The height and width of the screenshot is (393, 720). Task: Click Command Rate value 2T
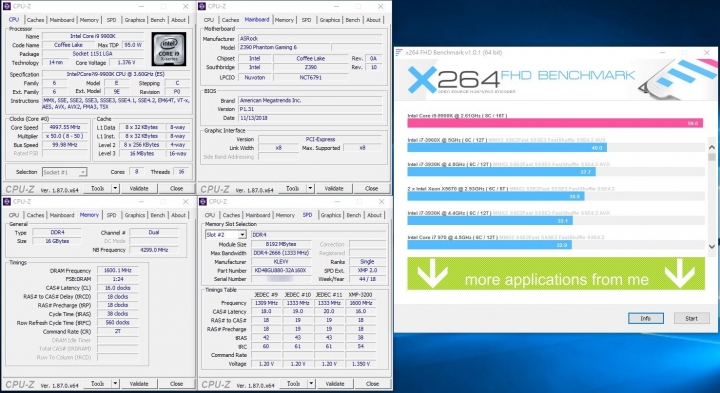click(x=118, y=331)
